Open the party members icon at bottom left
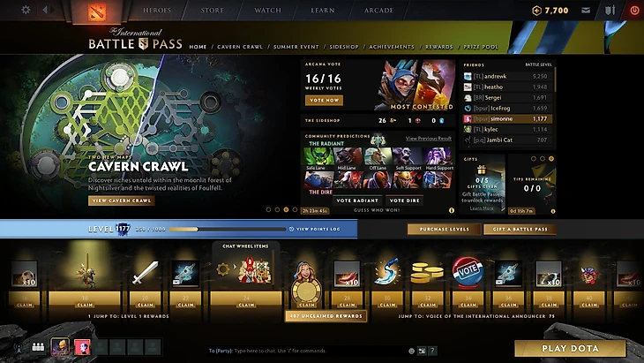Screen dimensions: 644x363 tap(38, 347)
